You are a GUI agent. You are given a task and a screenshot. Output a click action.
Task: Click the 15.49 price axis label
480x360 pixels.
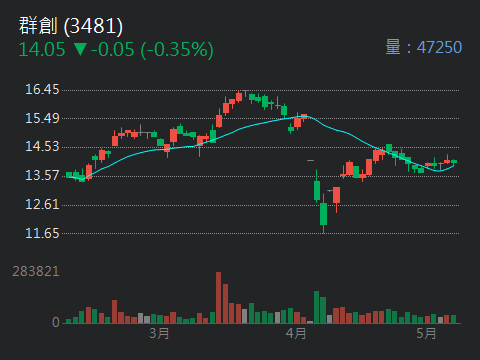42,118
